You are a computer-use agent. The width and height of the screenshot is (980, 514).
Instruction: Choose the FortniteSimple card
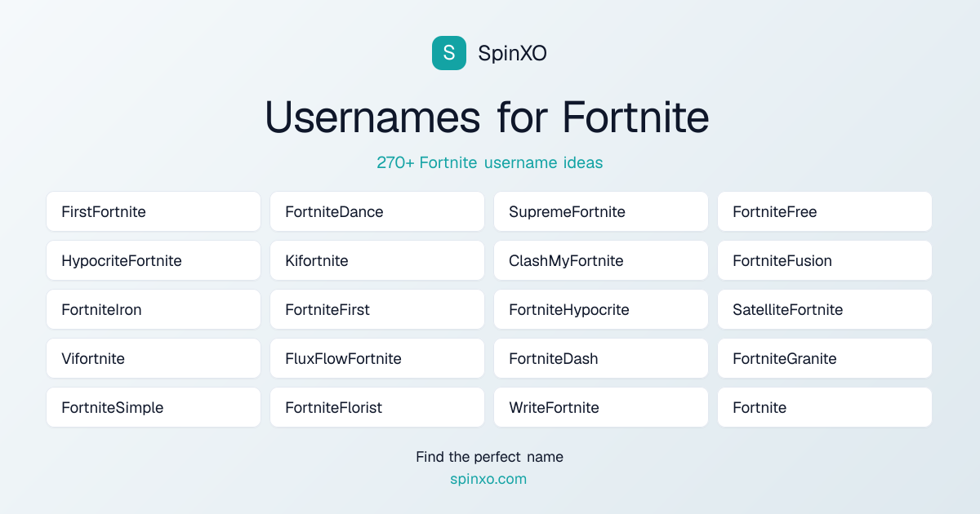click(154, 407)
